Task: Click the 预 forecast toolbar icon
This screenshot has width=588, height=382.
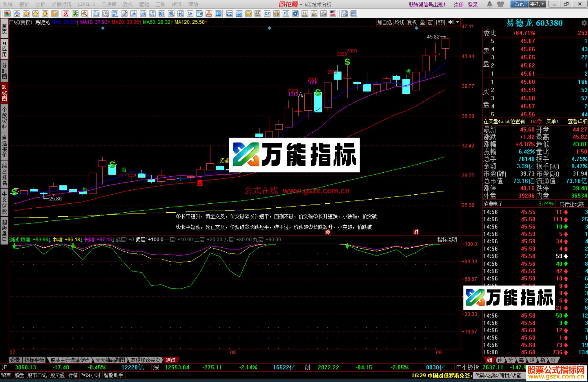Action: point(181,14)
